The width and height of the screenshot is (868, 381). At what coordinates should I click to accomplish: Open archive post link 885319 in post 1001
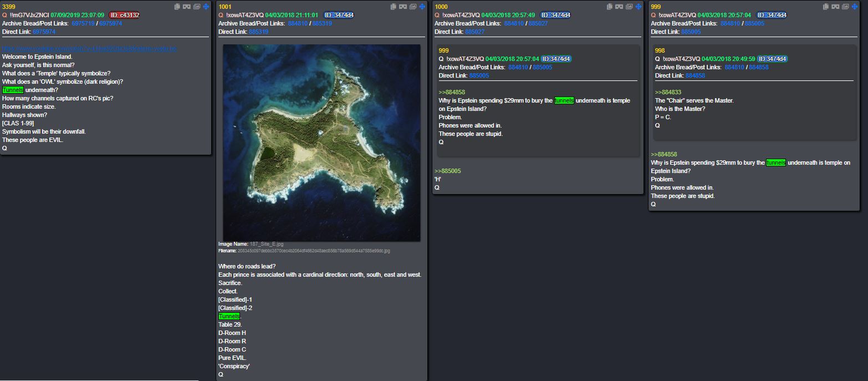click(x=322, y=23)
